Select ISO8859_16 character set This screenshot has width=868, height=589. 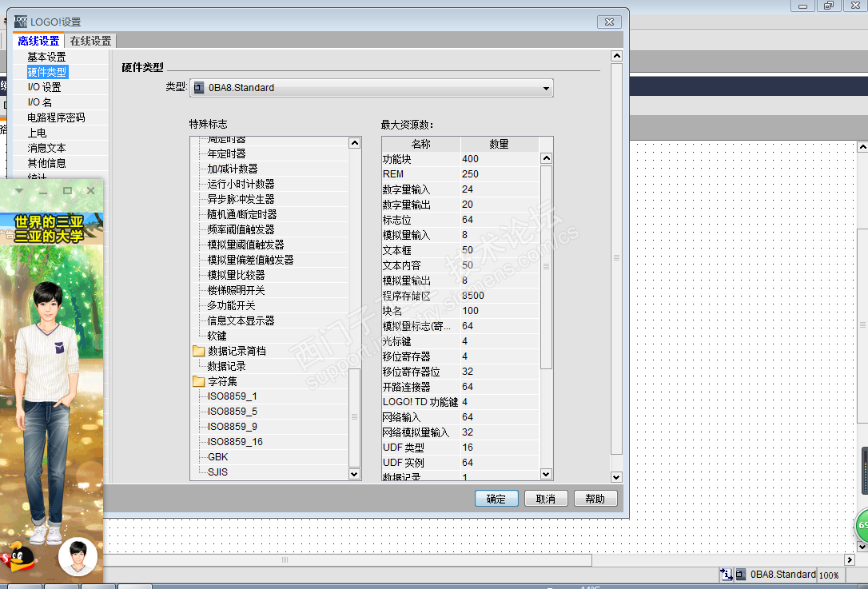[235, 442]
